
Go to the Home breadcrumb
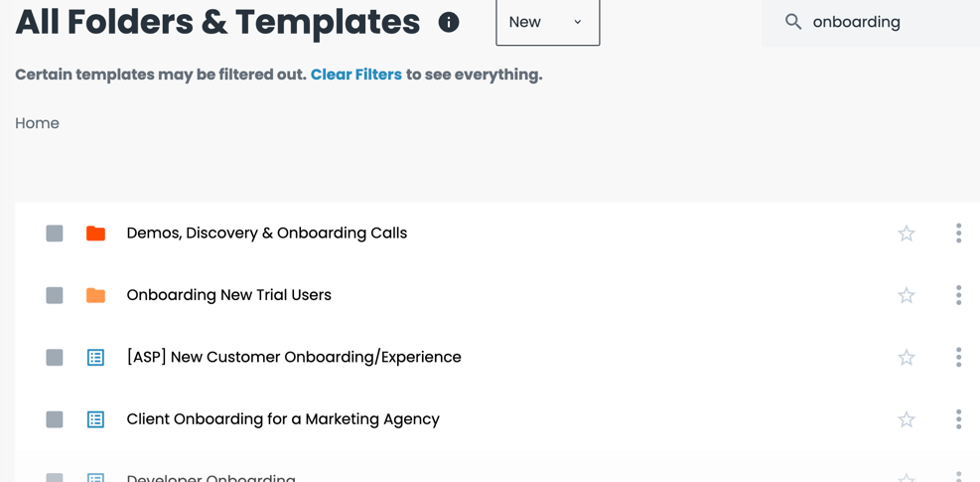[37, 123]
